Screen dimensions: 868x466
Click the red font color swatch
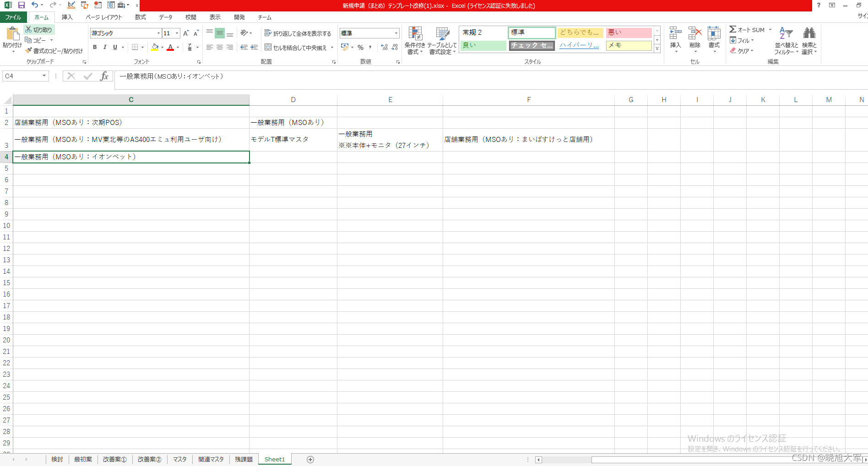pos(171,49)
